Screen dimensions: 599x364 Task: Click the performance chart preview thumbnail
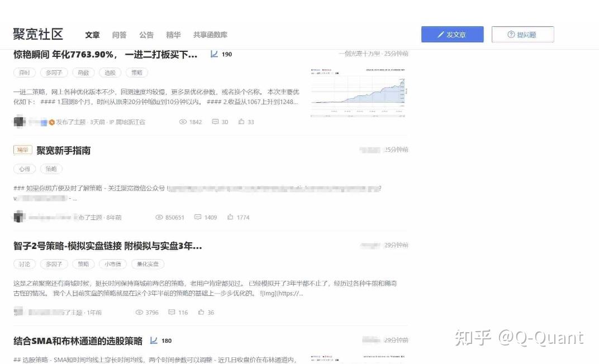[356, 93]
